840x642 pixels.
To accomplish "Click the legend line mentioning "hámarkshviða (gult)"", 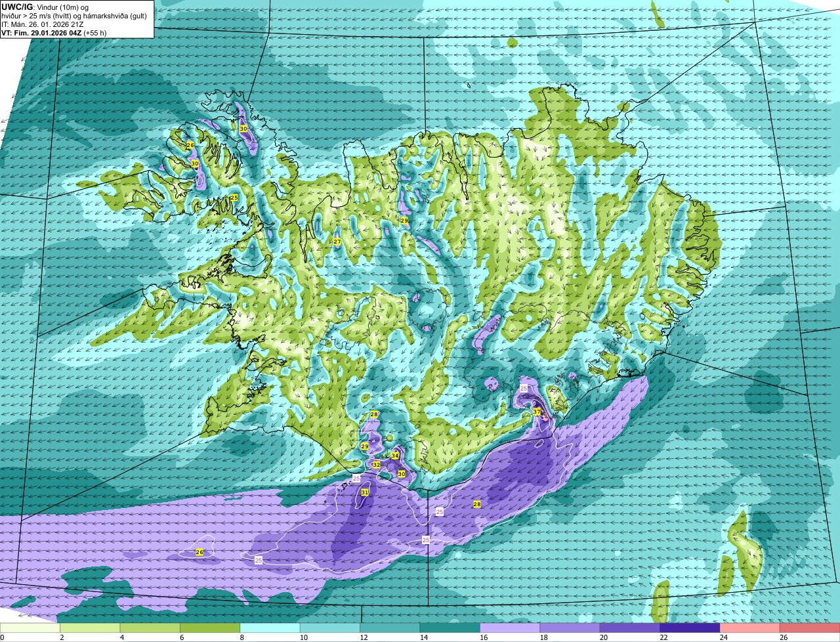I will pyautogui.click(x=74, y=16).
